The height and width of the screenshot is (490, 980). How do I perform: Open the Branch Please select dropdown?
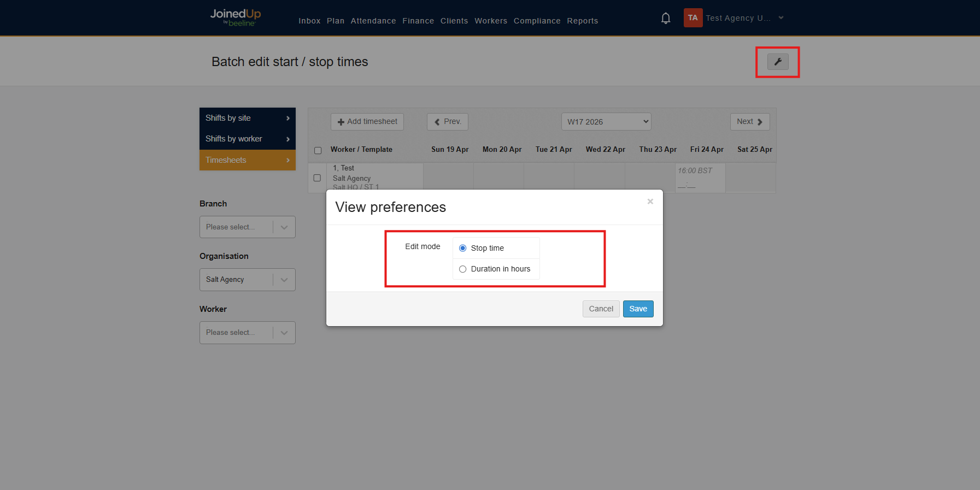click(247, 227)
